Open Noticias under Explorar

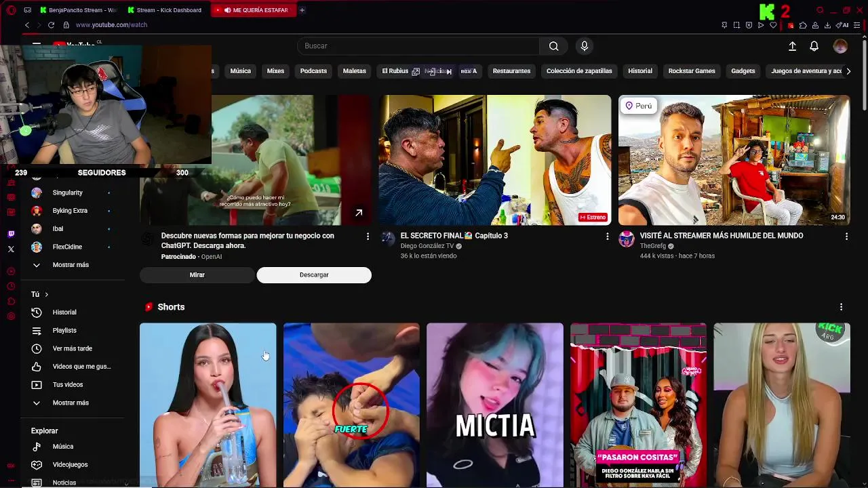73,482
